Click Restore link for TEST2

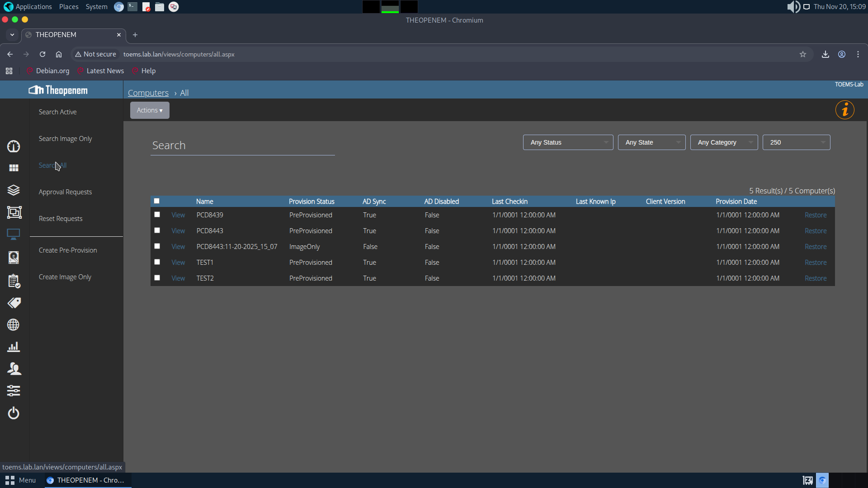pyautogui.click(x=815, y=278)
